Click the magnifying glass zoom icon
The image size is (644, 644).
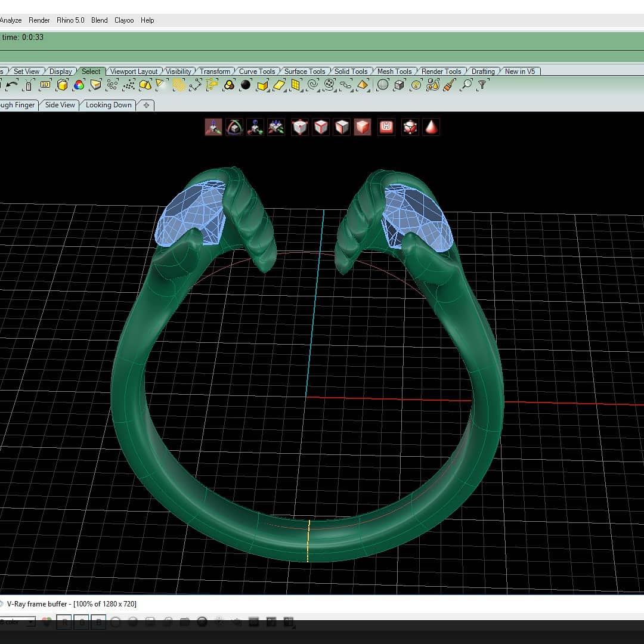coord(466,85)
